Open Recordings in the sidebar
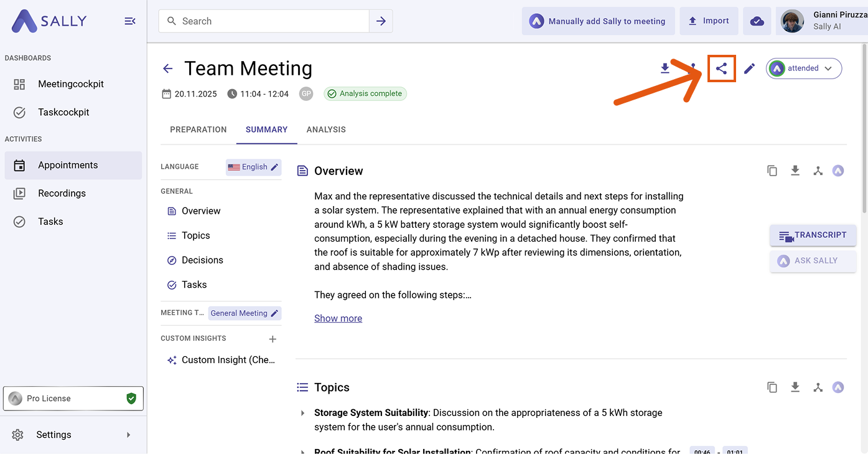 (62, 193)
